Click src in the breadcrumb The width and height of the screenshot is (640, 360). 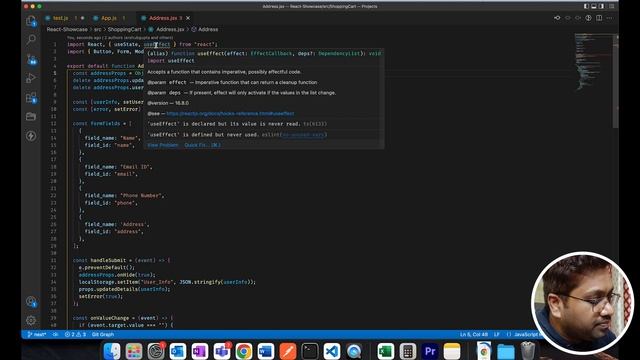(x=98, y=29)
